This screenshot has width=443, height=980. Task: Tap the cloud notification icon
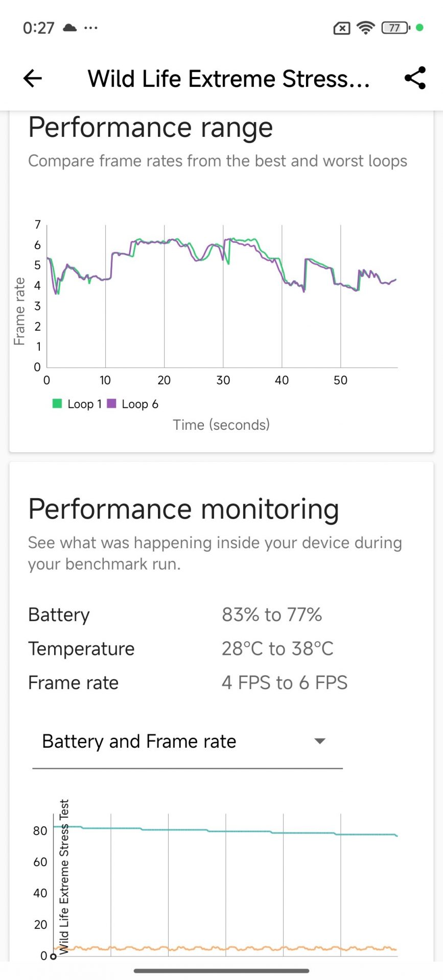(x=69, y=28)
